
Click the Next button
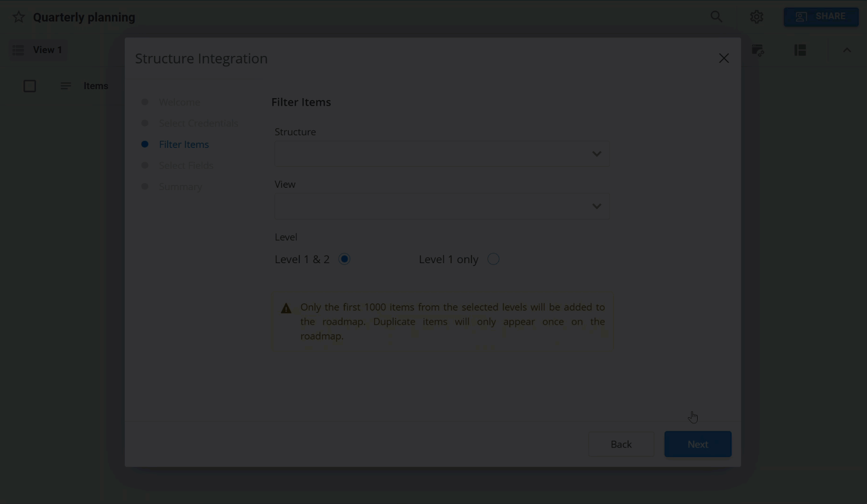point(698,444)
